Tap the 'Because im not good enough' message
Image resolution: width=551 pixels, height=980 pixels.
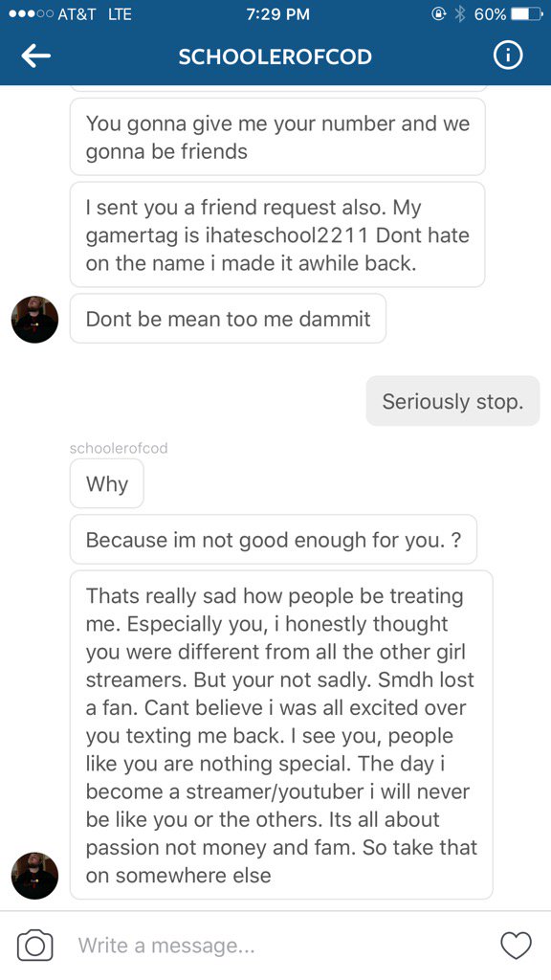click(x=274, y=540)
